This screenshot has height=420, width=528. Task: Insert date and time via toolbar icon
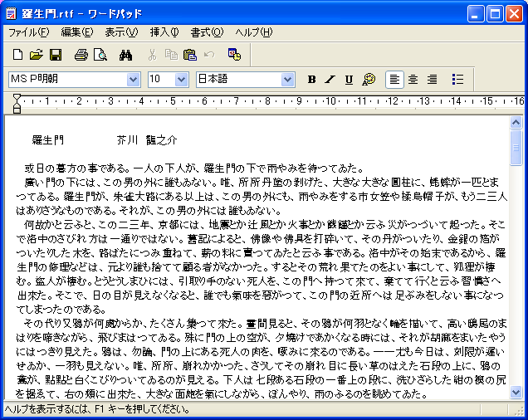(234, 55)
